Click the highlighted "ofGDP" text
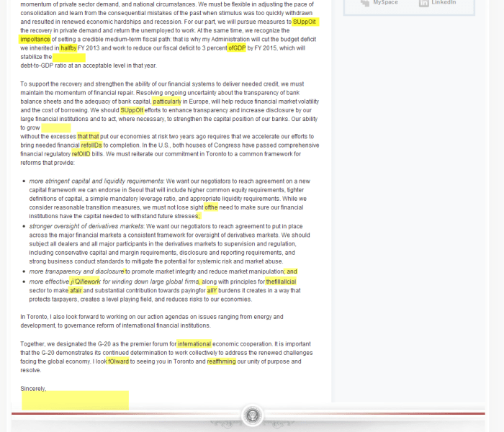This screenshot has height=432, width=504. click(237, 48)
